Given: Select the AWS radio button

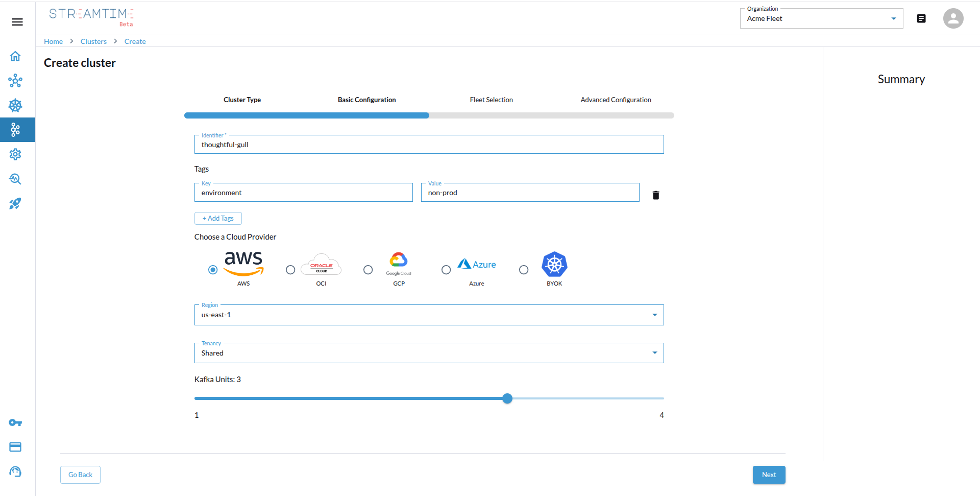Looking at the screenshot, I should [x=213, y=270].
